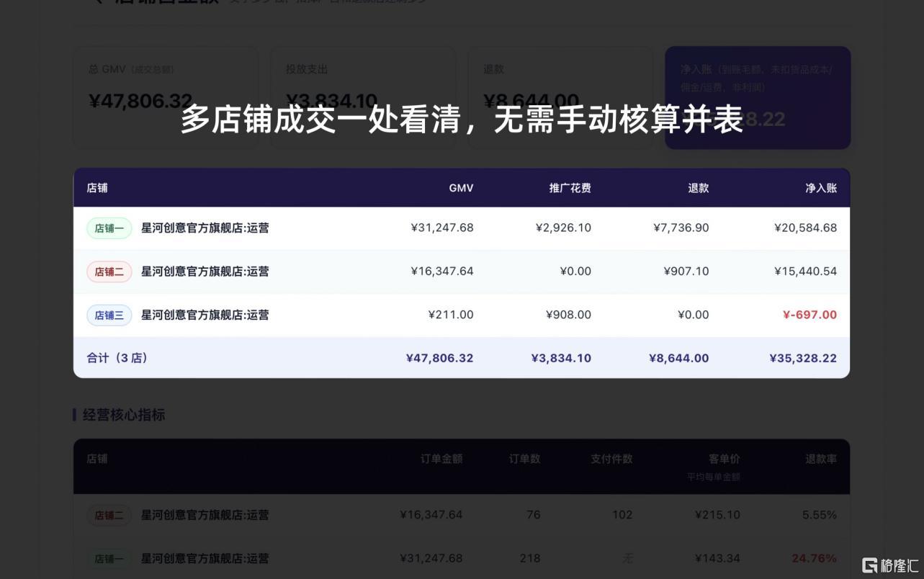Click the 经营核心指标 section heading
924x579 pixels.
click(x=124, y=415)
